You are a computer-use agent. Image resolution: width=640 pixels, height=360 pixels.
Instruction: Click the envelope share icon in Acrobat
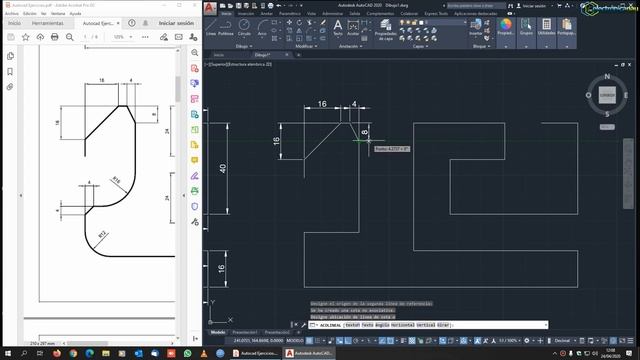click(179, 37)
